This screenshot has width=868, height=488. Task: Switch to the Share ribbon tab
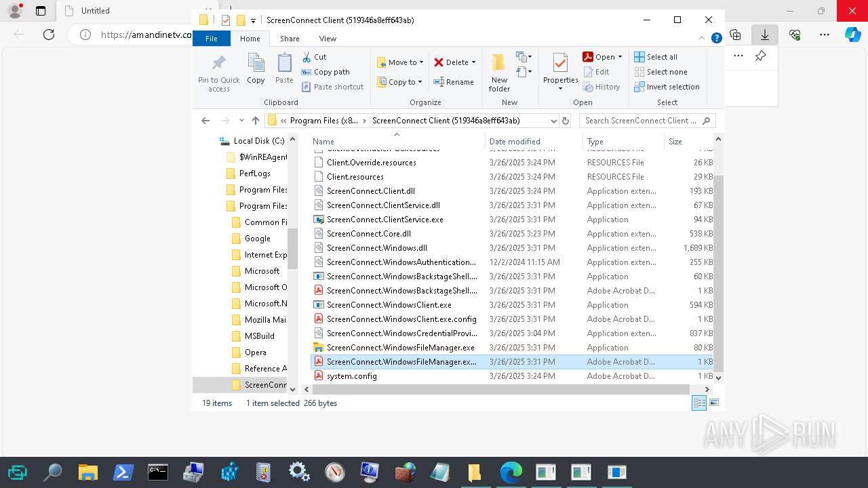[290, 39]
